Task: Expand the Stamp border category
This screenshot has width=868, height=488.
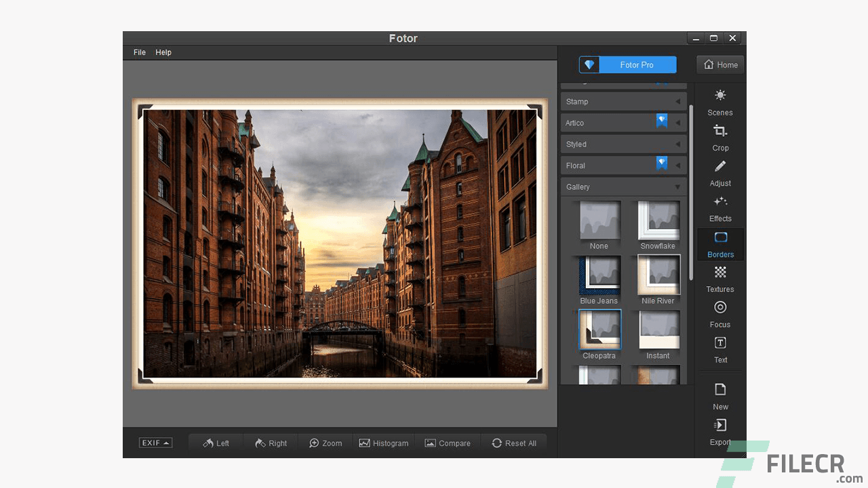Action: (623, 101)
